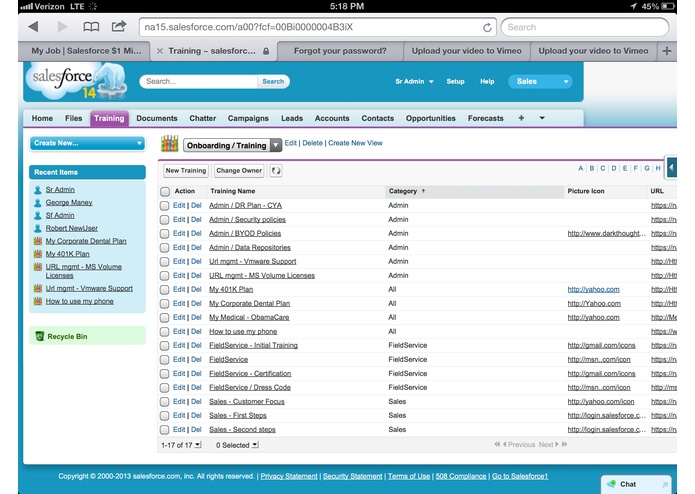Open the Privacy Statement footer link
Viewport: 695px width, 494px height.
[x=289, y=476]
